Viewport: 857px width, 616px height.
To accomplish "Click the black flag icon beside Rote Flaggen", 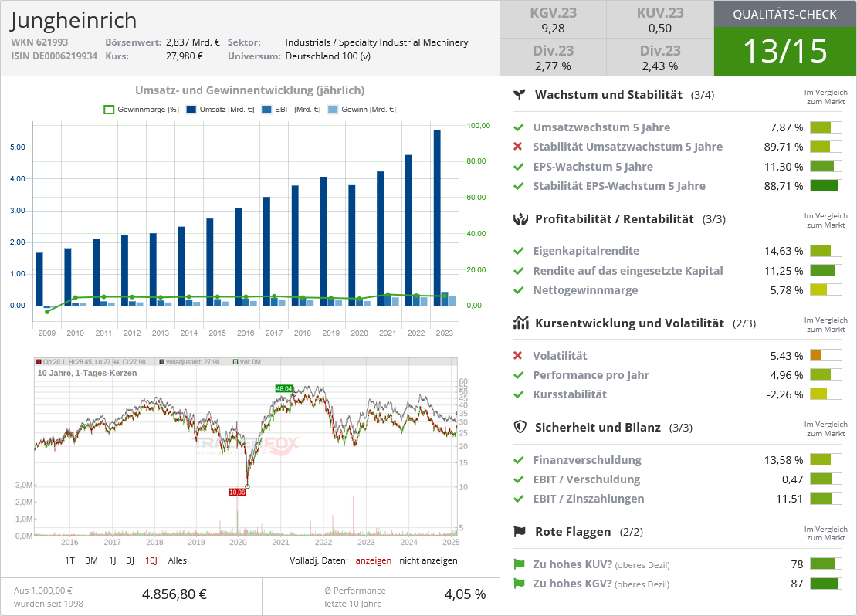I will tap(520, 531).
